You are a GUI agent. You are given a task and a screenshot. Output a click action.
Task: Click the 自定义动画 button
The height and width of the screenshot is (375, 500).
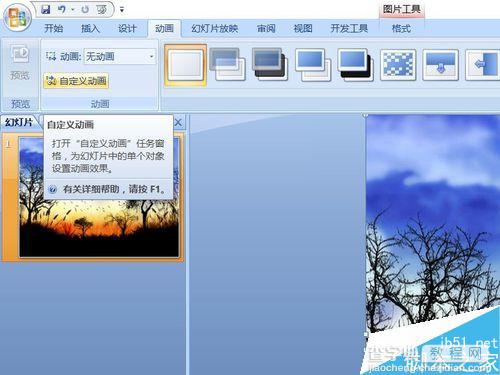(x=76, y=81)
